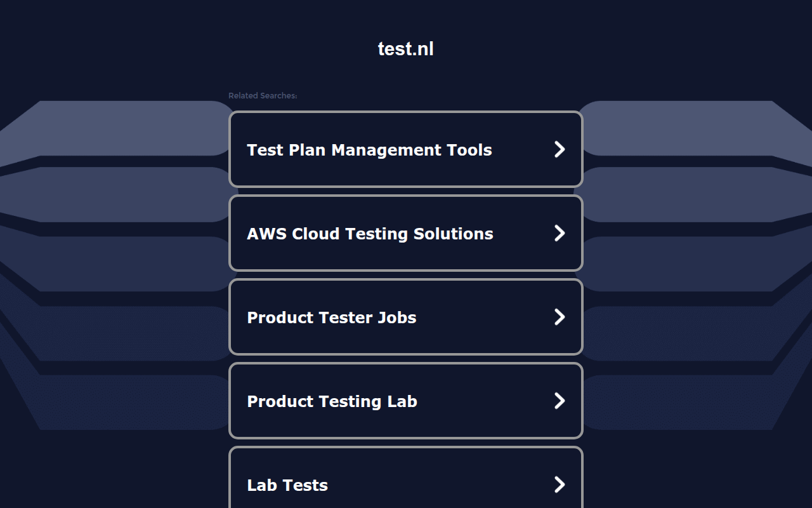812x508 pixels.
Task: Open Test Plan Management Tools link
Action: click(405, 149)
